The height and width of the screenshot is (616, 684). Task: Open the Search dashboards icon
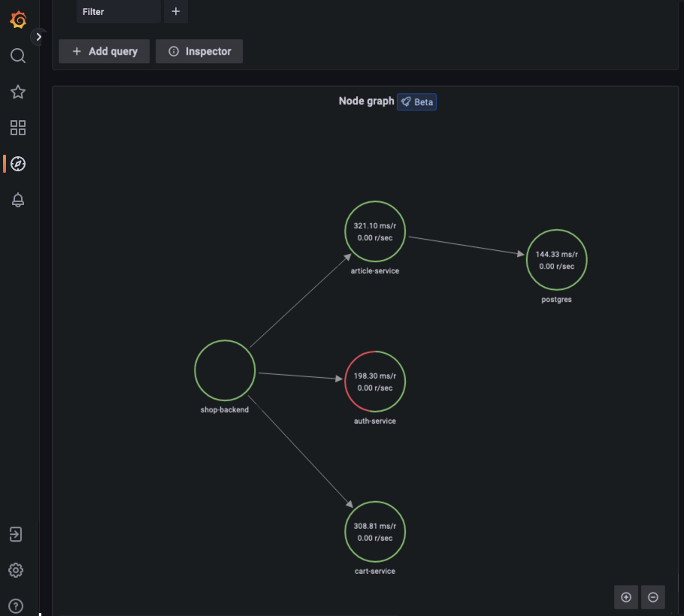coord(17,56)
